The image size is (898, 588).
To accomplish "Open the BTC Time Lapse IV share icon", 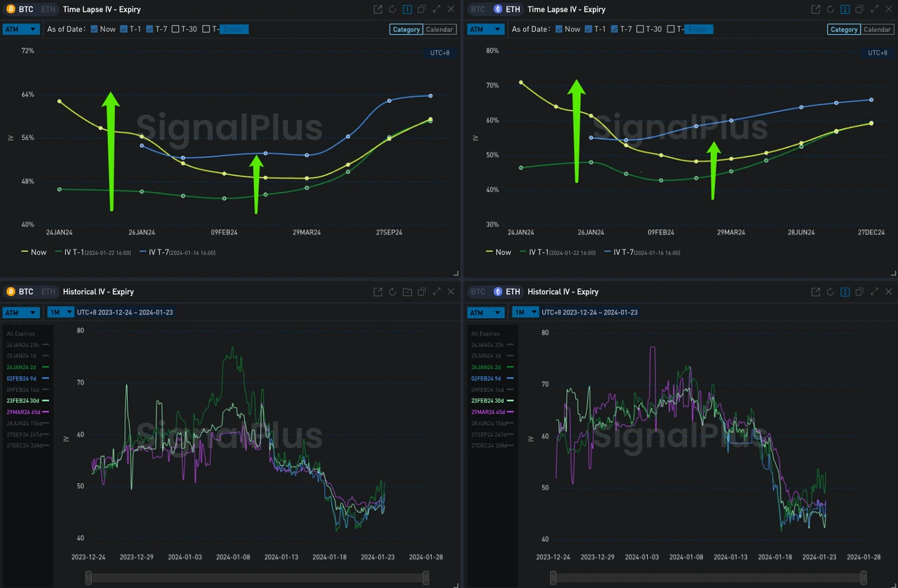I will click(x=377, y=9).
